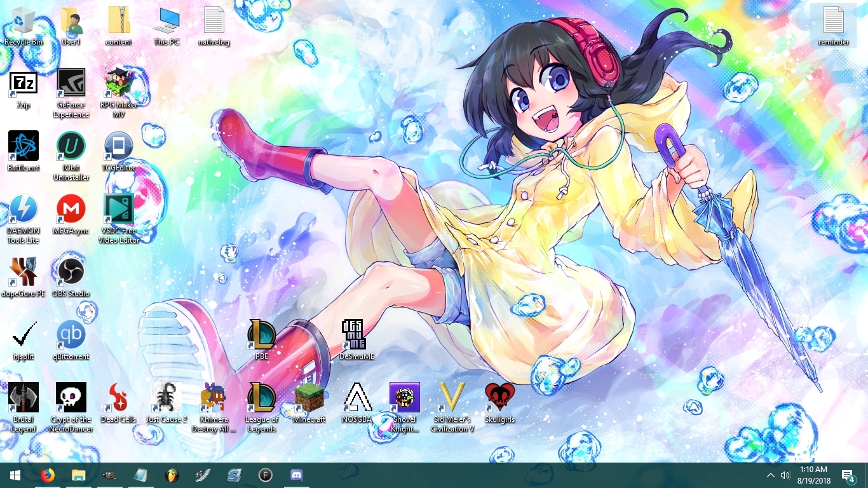Switch to Discord on the taskbar
Viewport: 868px width, 488px height.
[296, 475]
